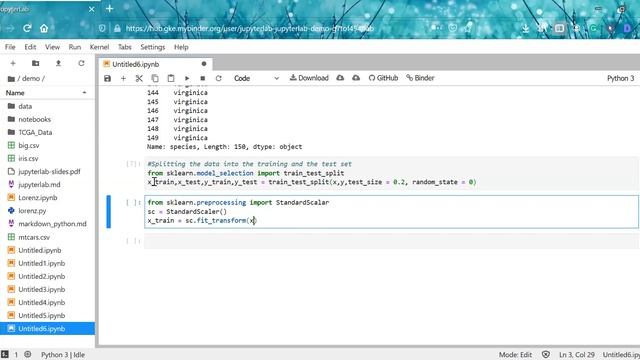This screenshot has width=640, height=360.
Task: Click the Mode: Edit status text
Action: click(515, 355)
